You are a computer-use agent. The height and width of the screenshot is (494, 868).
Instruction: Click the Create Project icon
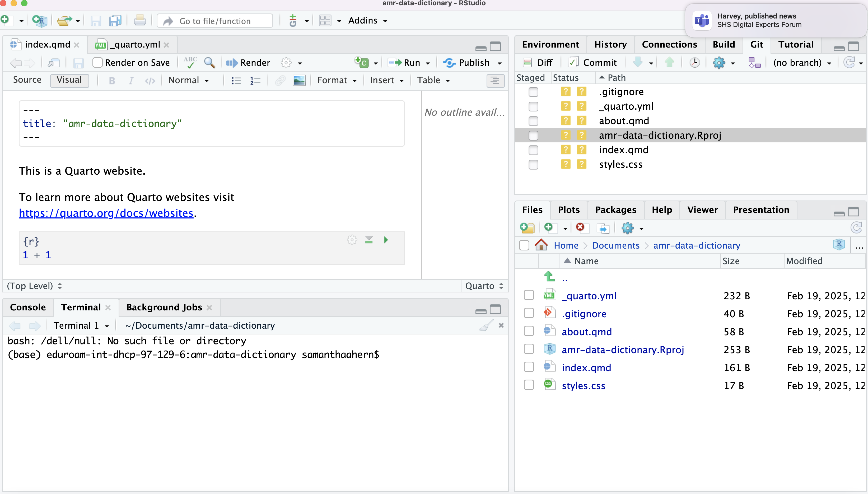tap(40, 20)
